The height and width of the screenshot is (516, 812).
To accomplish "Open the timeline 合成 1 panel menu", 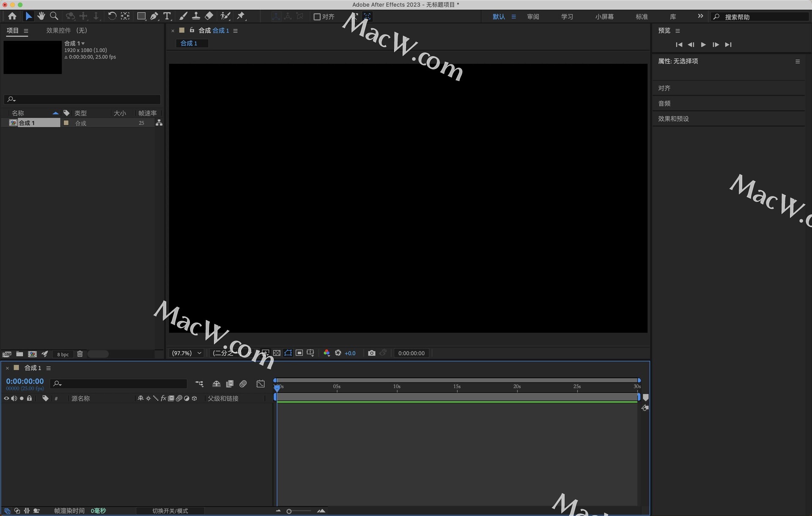I will 49,368.
